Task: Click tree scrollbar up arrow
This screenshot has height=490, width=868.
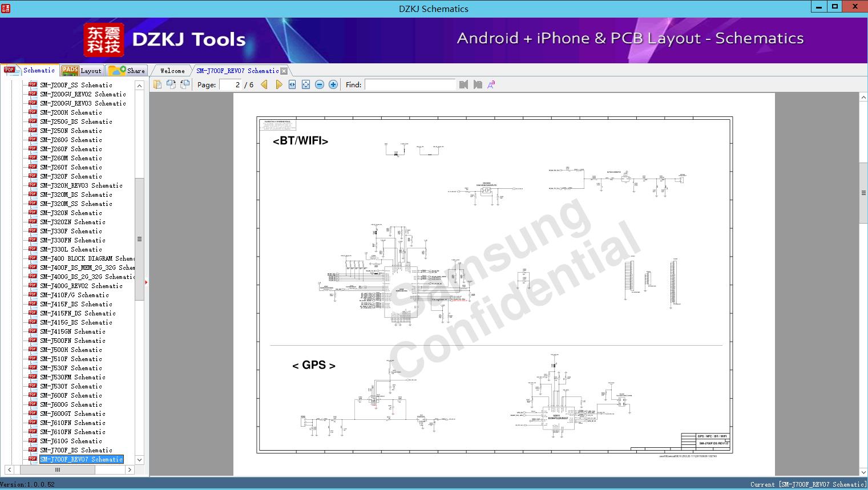Action: [139, 86]
